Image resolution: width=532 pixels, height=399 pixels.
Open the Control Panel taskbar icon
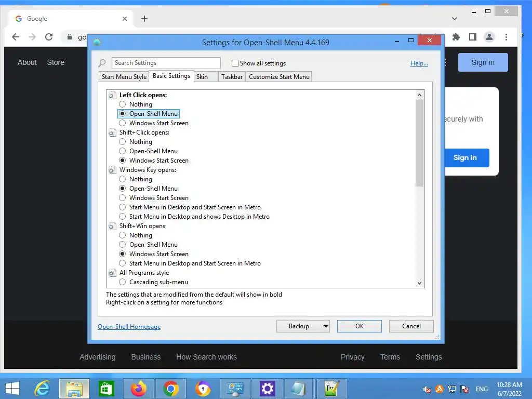pyautogui.click(x=235, y=389)
